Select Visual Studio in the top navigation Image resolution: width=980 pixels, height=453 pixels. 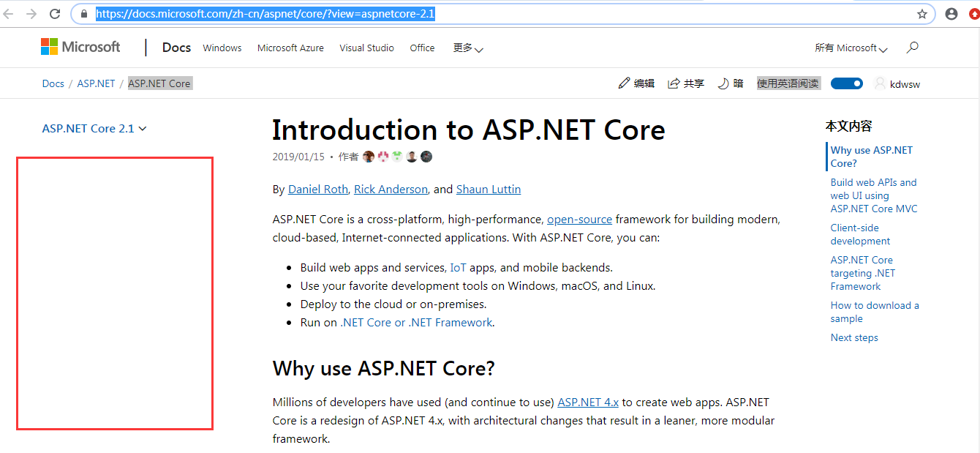366,48
